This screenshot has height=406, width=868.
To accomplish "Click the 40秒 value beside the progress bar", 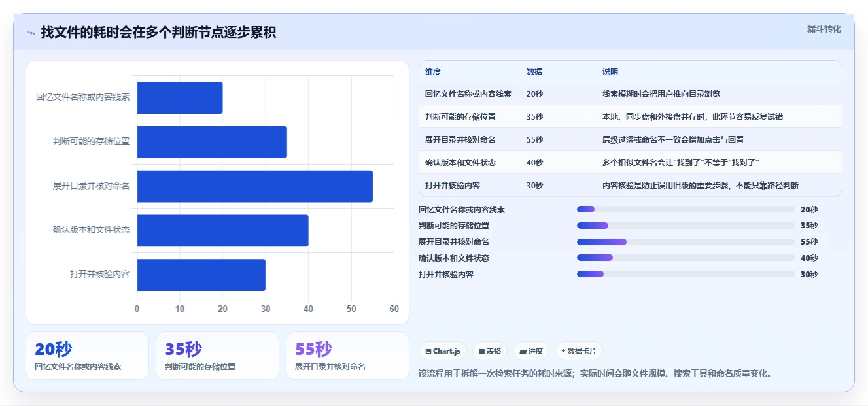I will (x=809, y=258).
